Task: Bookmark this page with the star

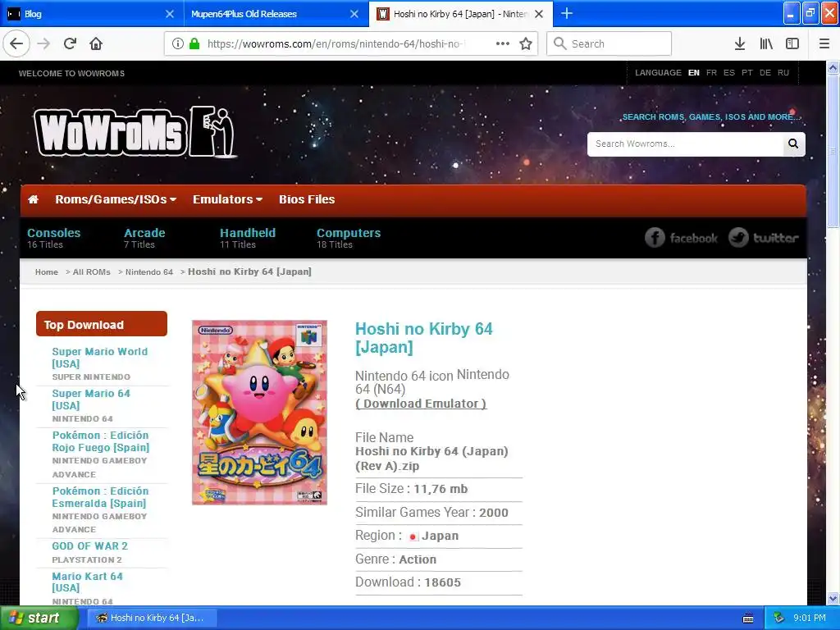Action: point(526,44)
